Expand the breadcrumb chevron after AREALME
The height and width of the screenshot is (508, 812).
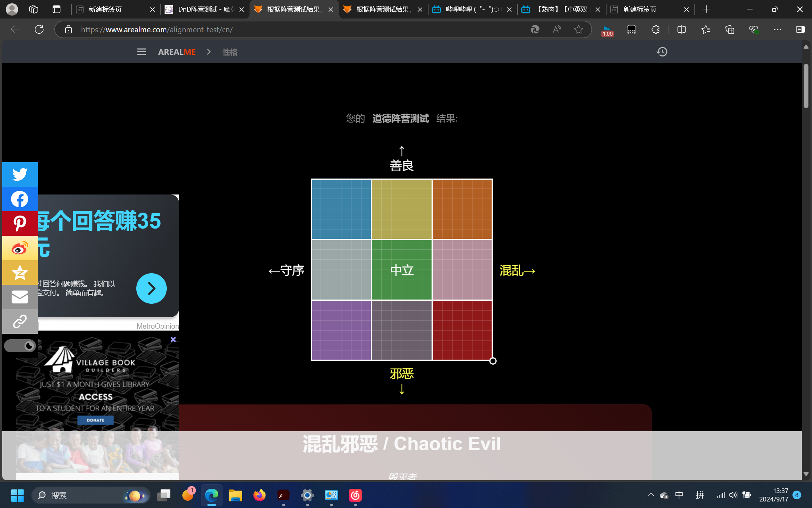click(x=209, y=52)
